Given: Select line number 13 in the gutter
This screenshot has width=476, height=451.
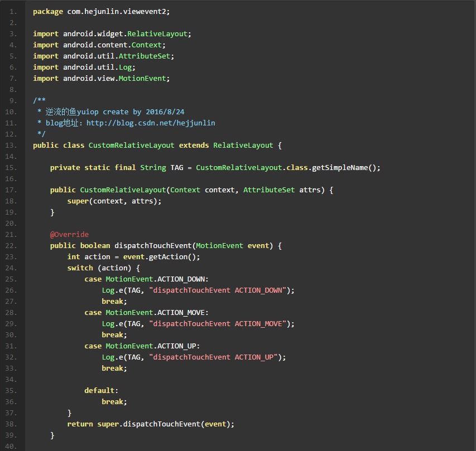Looking at the screenshot, I should (x=13, y=145).
